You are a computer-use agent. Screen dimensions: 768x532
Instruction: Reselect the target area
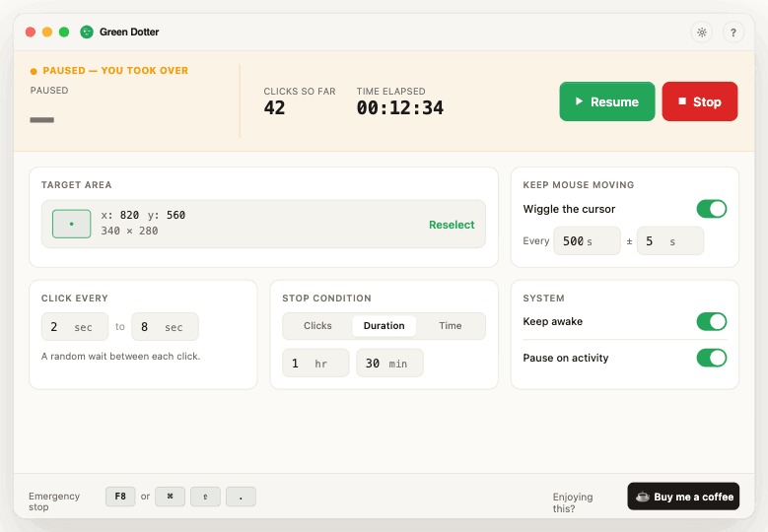pos(452,225)
